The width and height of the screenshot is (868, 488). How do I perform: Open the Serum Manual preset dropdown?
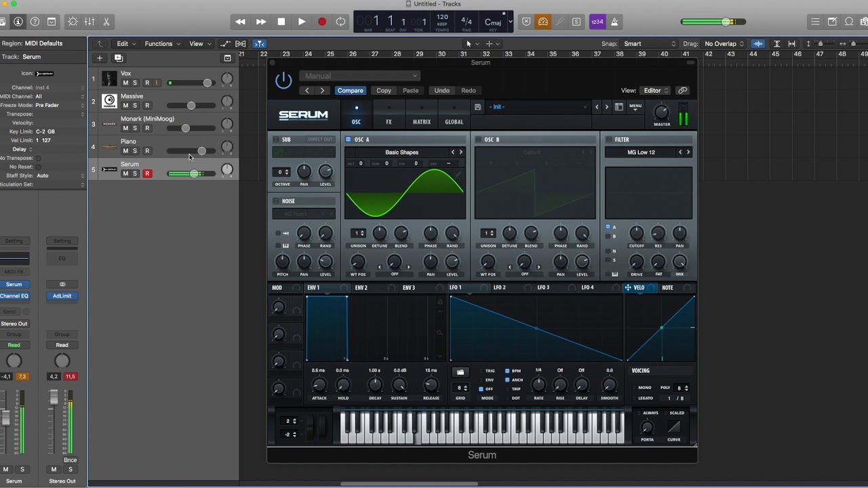point(359,76)
